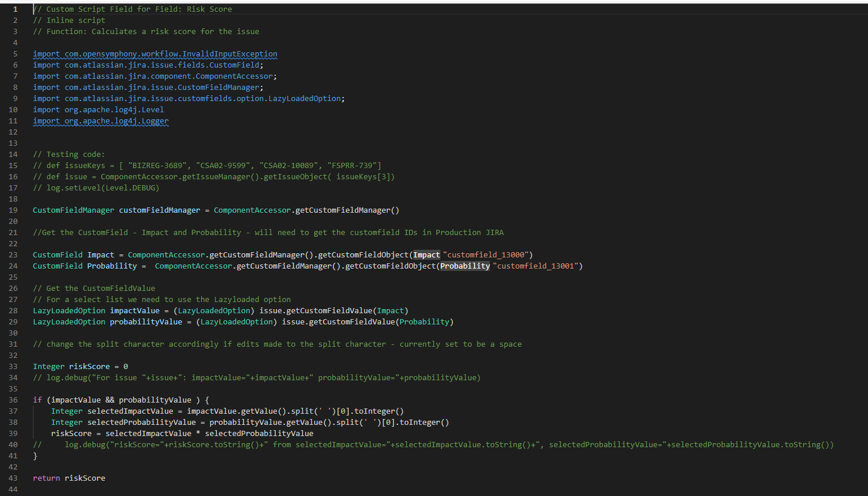Screen dimensions: 868x496
Task: Click the selectedProbabilityValue assignment line
Action: [250, 423]
